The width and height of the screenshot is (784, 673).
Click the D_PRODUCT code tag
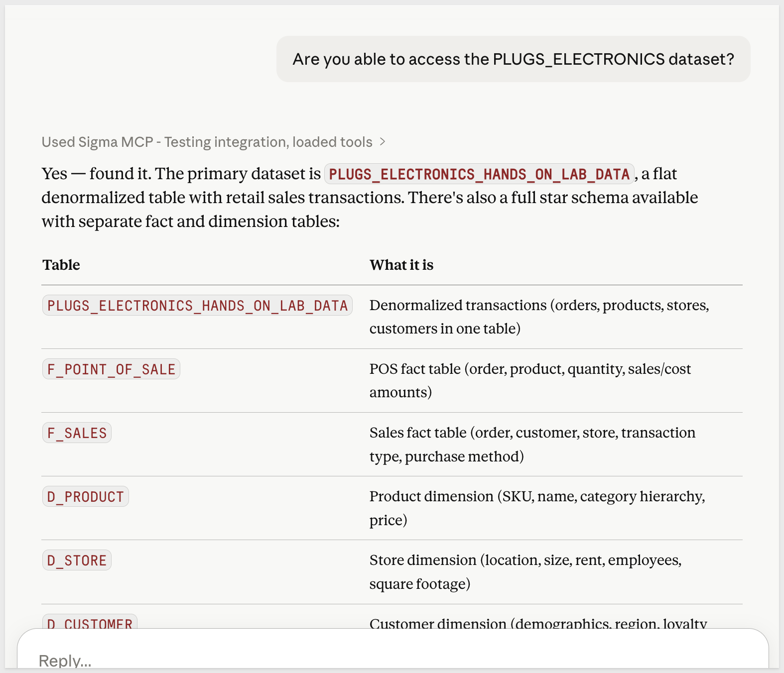coord(85,497)
